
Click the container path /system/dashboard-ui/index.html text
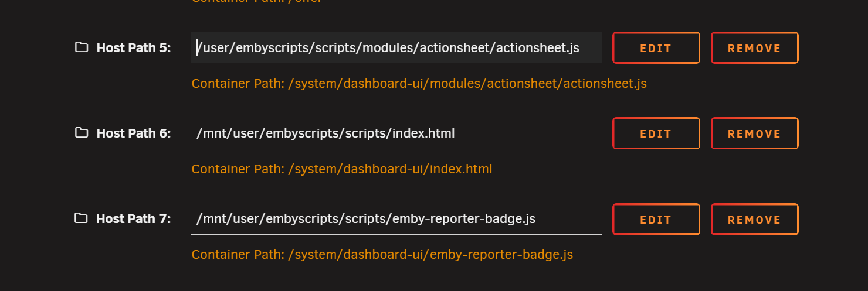[x=341, y=169]
